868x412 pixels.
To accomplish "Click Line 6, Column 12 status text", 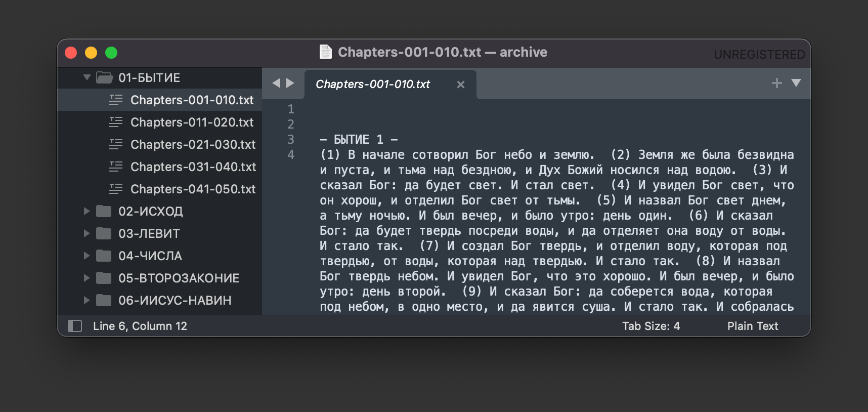I will 140,326.
